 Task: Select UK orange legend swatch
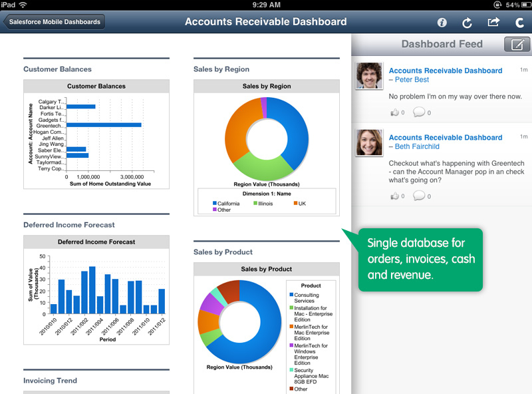click(295, 203)
